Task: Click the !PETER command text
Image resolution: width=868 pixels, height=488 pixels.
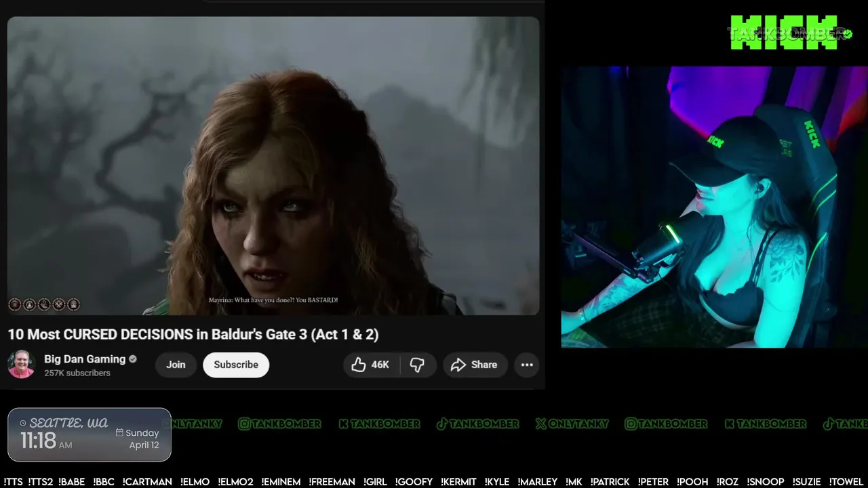Action: pos(654,482)
